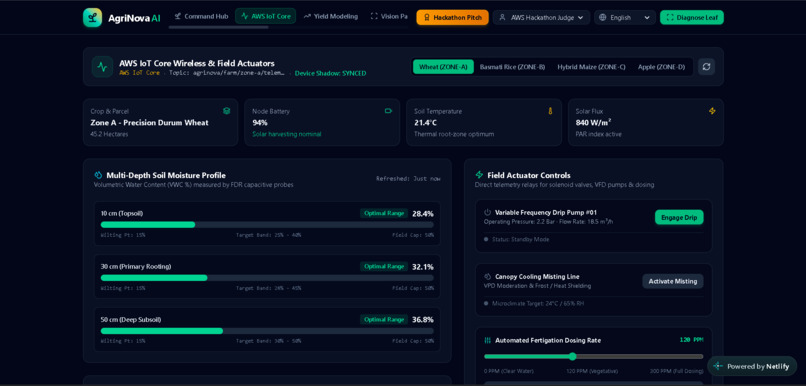
Task: Select Hybrid Maize (ZONE-C) zone
Action: click(591, 67)
